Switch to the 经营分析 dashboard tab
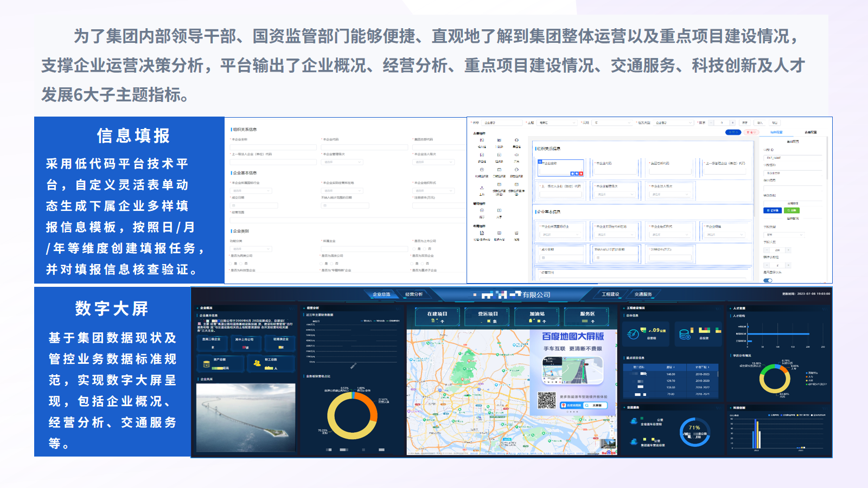This screenshot has height=488, width=868. pyautogui.click(x=414, y=294)
